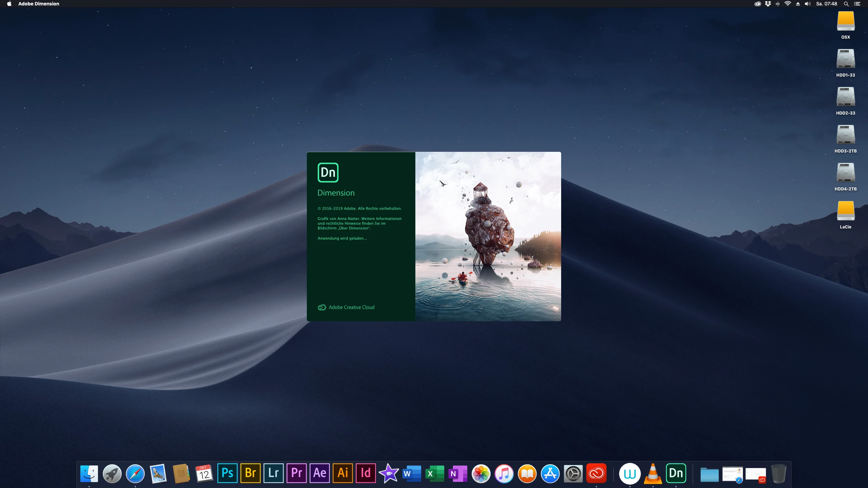Click the Dimension splash artwork image
The width and height of the screenshot is (868, 488).
(488, 237)
